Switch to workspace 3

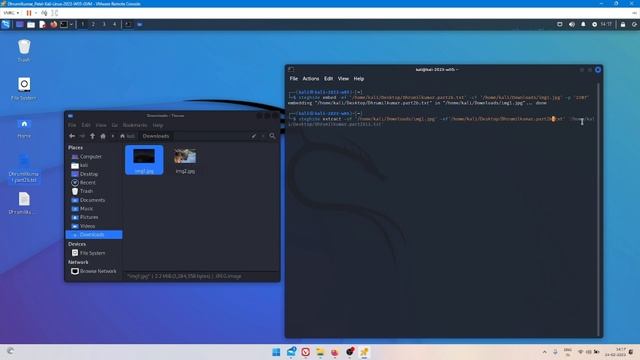(x=104, y=24)
